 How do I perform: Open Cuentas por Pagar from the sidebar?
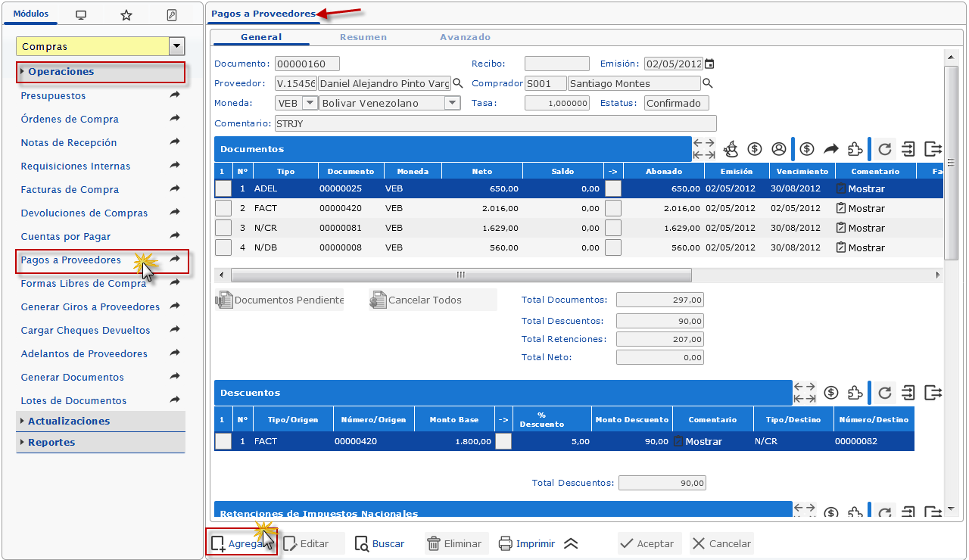click(66, 236)
